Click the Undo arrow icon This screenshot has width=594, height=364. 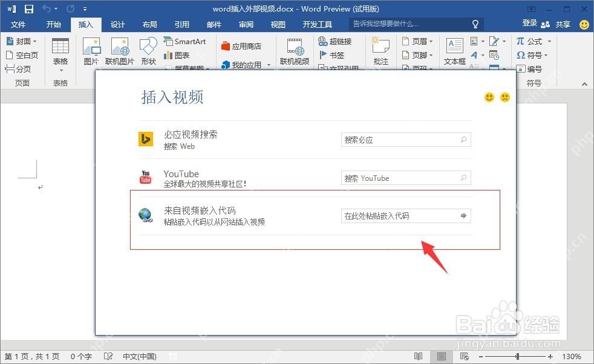click(47, 8)
